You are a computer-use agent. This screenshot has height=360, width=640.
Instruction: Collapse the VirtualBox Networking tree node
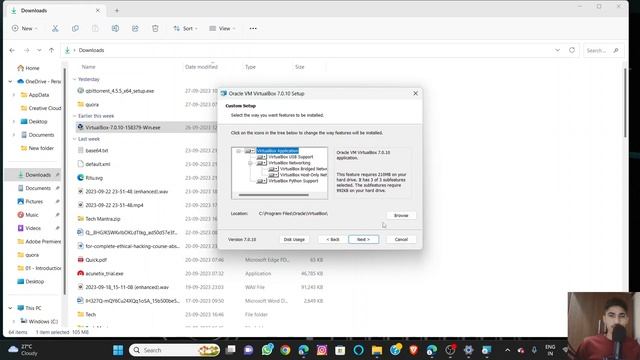point(250,163)
